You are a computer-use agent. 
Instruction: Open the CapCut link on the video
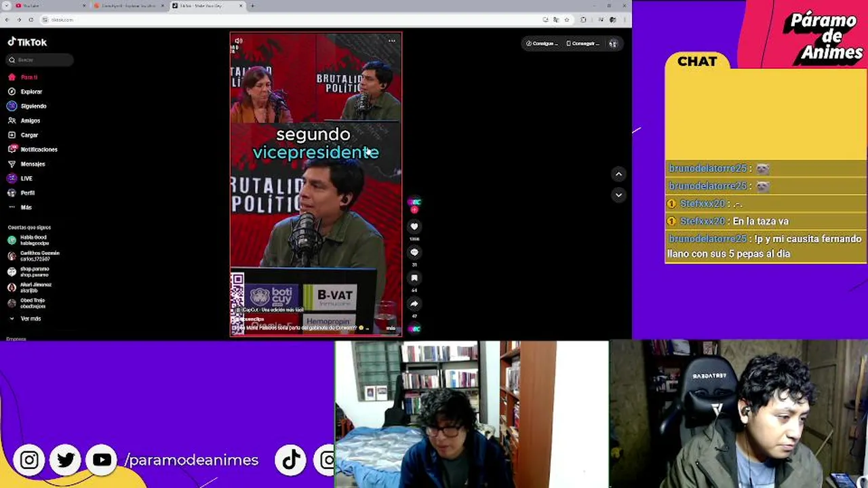(x=269, y=310)
